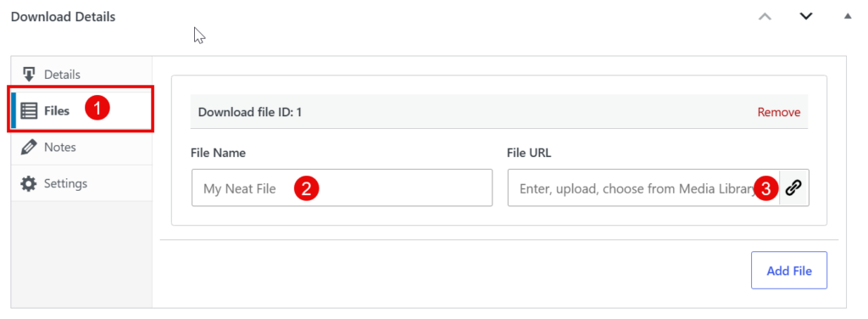Remove download file ID 1
Screen dimensions: 868x319
tap(779, 113)
